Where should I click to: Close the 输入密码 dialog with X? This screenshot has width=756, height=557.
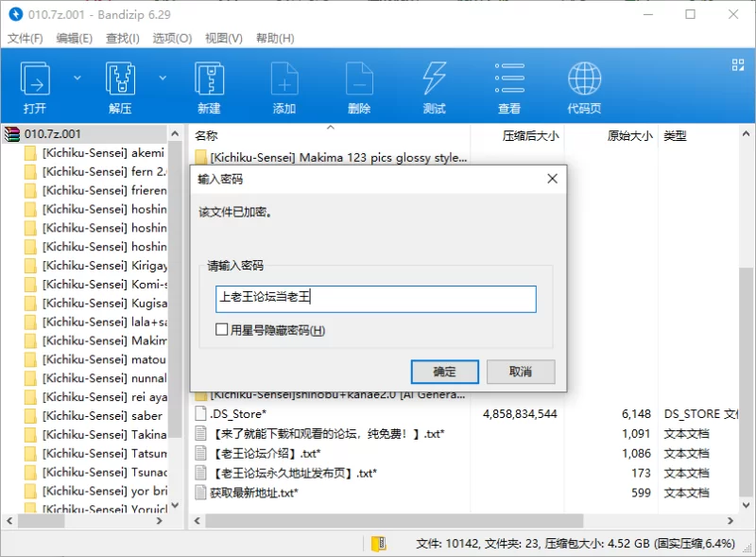pos(553,179)
